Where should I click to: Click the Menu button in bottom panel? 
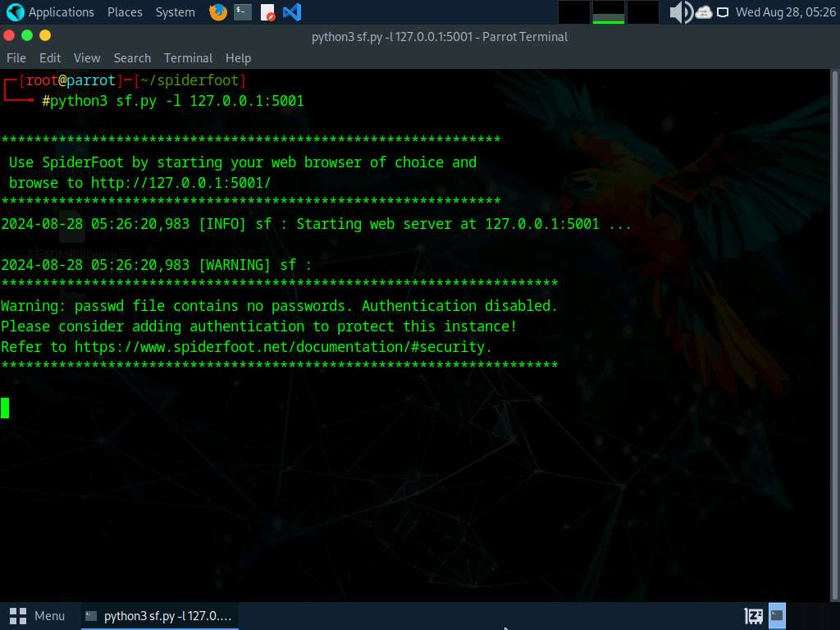(37, 616)
